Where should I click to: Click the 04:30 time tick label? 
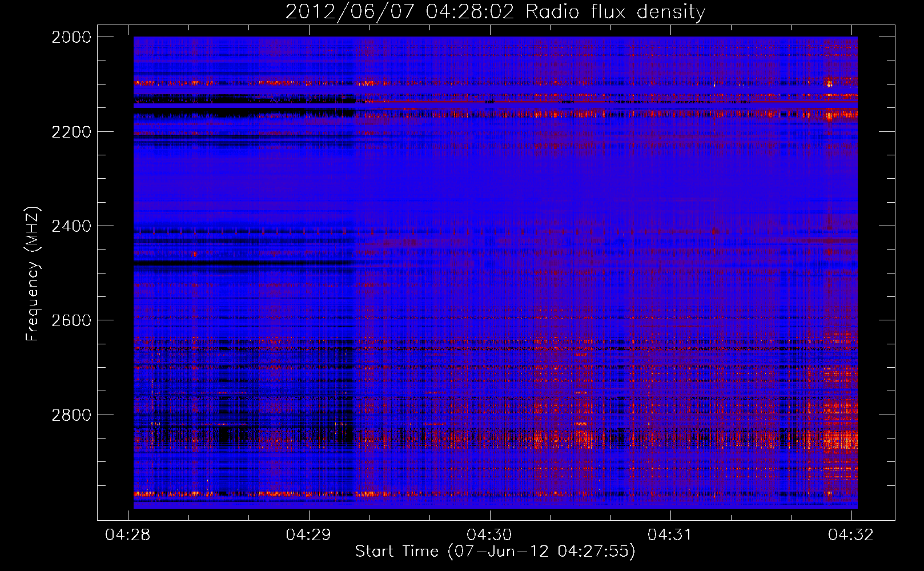489,534
